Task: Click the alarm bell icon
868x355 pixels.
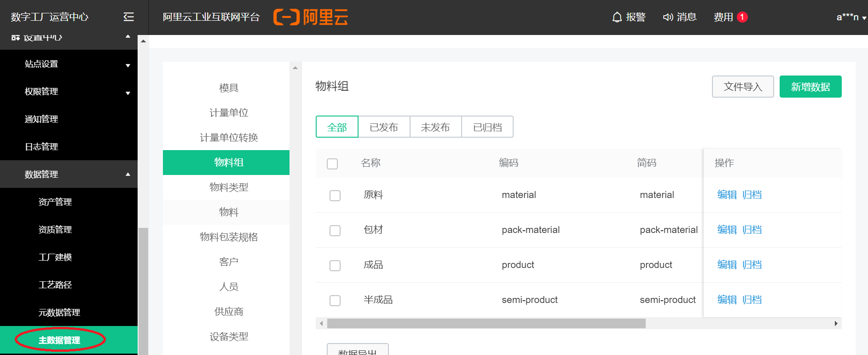Action: [617, 17]
